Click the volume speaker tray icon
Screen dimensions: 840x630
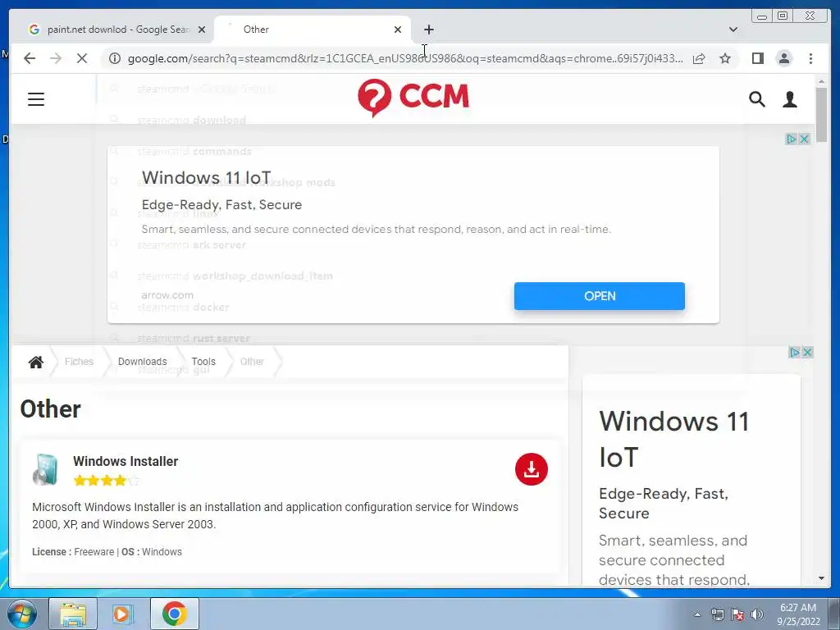[757, 614]
